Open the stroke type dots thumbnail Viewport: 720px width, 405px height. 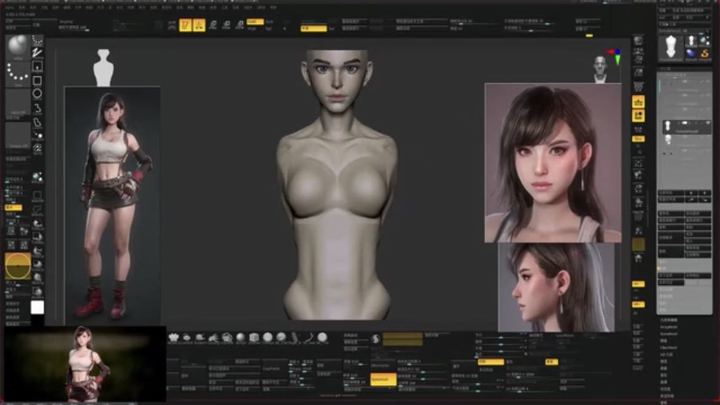pos(18,73)
